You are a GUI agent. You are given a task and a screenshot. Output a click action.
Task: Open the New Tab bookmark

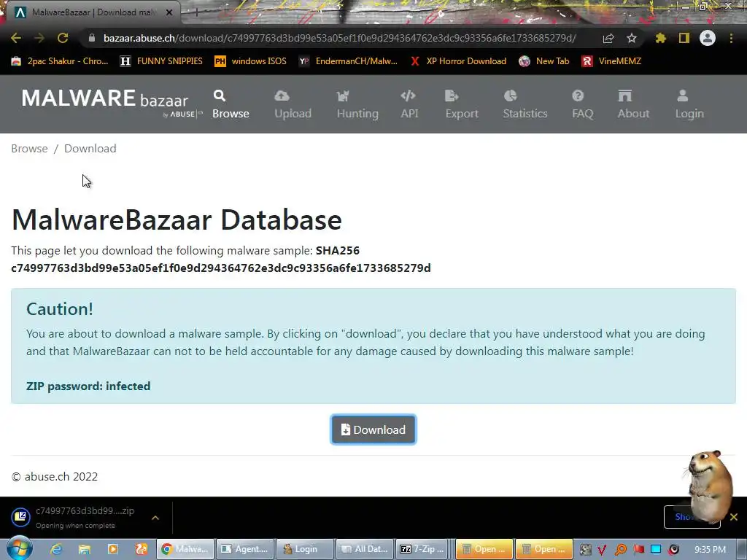[x=544, y=61]
